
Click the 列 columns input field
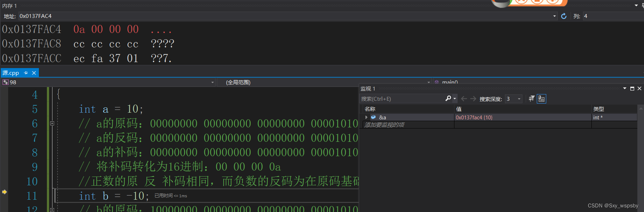tap(613, 16)
